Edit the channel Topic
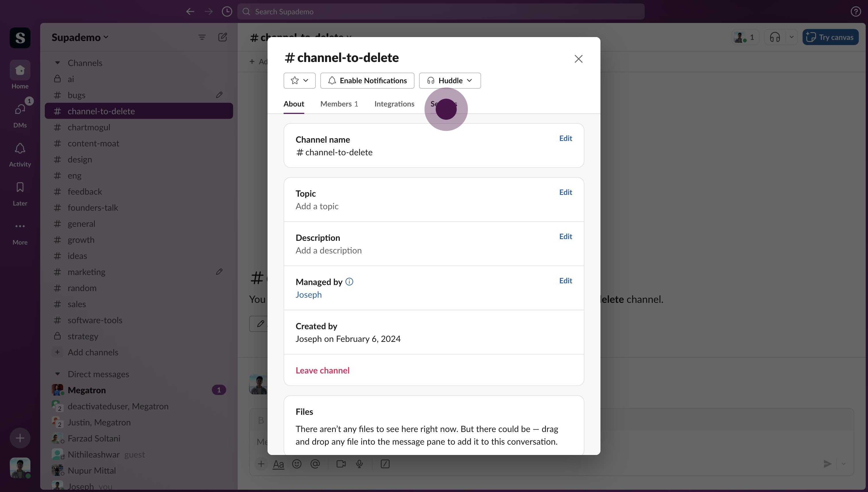The width and height of the screenshot is (868, 492). coord(565,192)
